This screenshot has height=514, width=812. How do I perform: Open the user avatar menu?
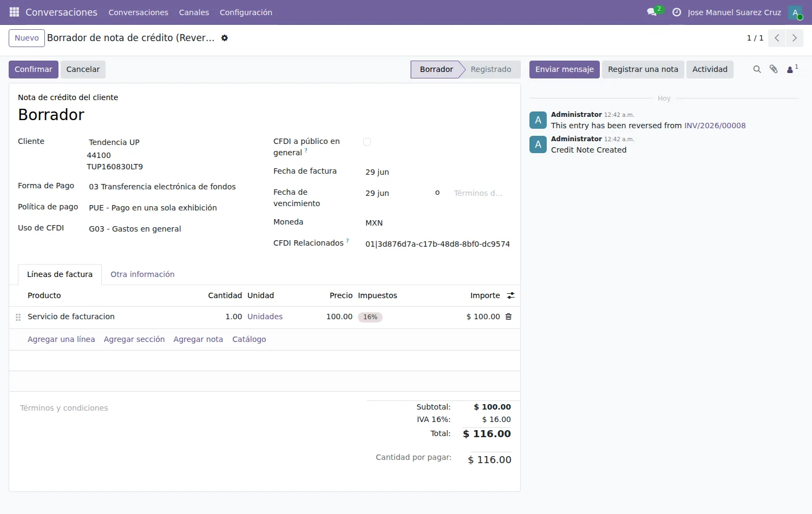795,12
